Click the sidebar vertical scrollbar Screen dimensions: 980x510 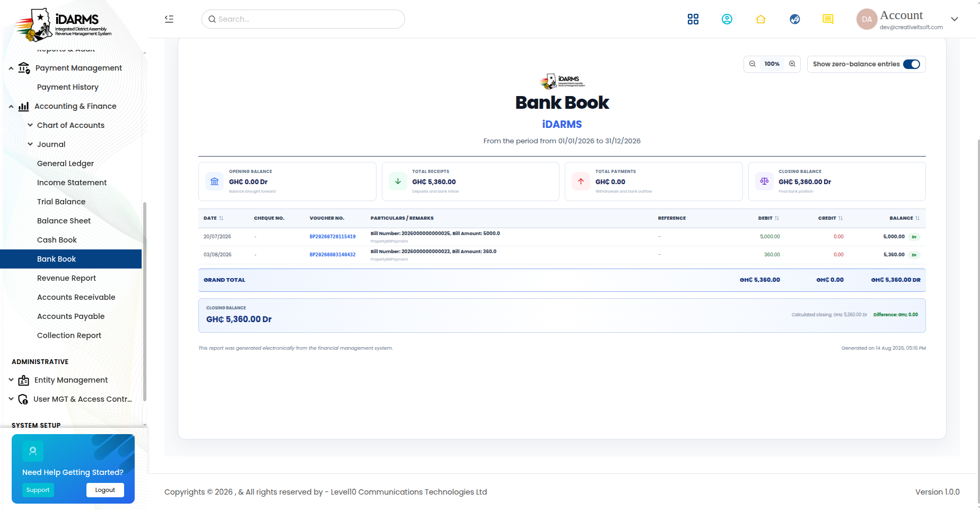pos(145,301)
